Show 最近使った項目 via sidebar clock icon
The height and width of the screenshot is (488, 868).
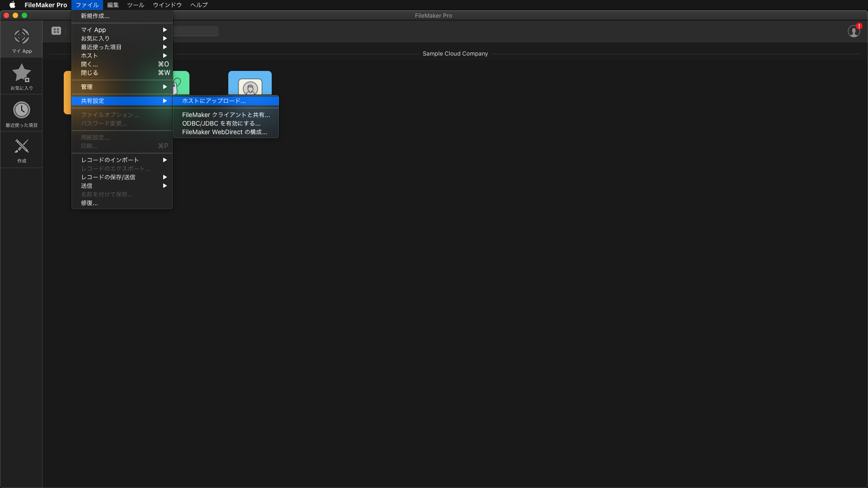pos(21,113)
